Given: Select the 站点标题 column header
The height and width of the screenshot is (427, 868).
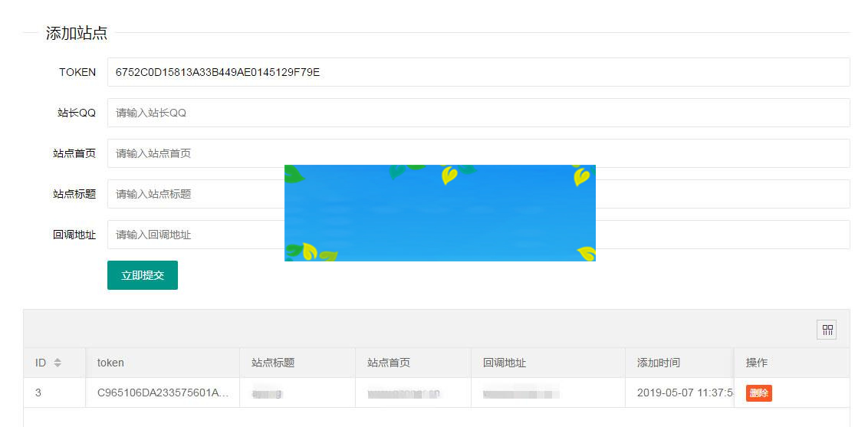Looking at the screenshot, I should [x=273, y=363].
